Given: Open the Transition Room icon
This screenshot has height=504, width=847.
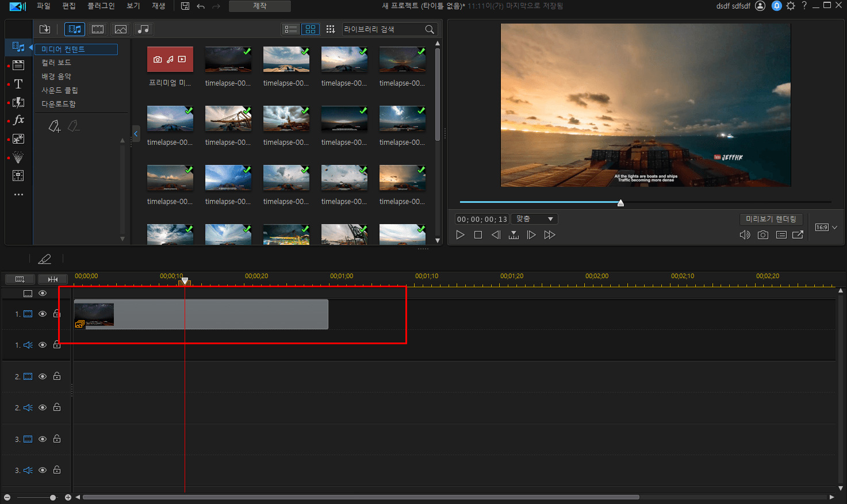Looking at the screenshot, I should click(18, 102).
